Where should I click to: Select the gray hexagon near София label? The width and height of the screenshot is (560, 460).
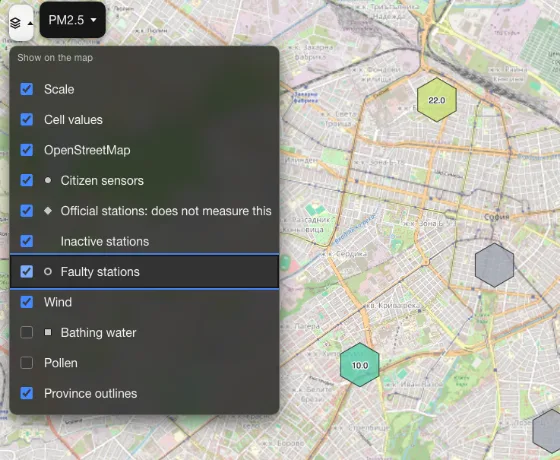click(495, 265)
